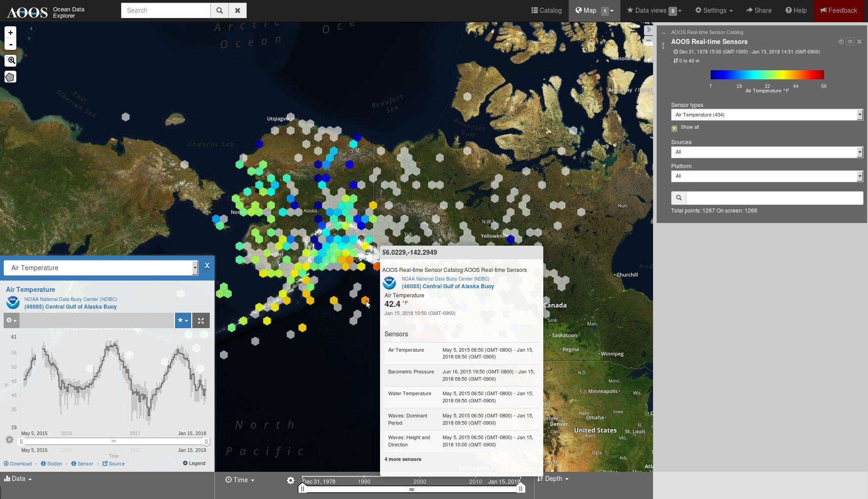The width and height of the screenshot is (868, 499).
Task: Minimize the AOOS Real-time Sensors layer
Action: tap(663, 33)
